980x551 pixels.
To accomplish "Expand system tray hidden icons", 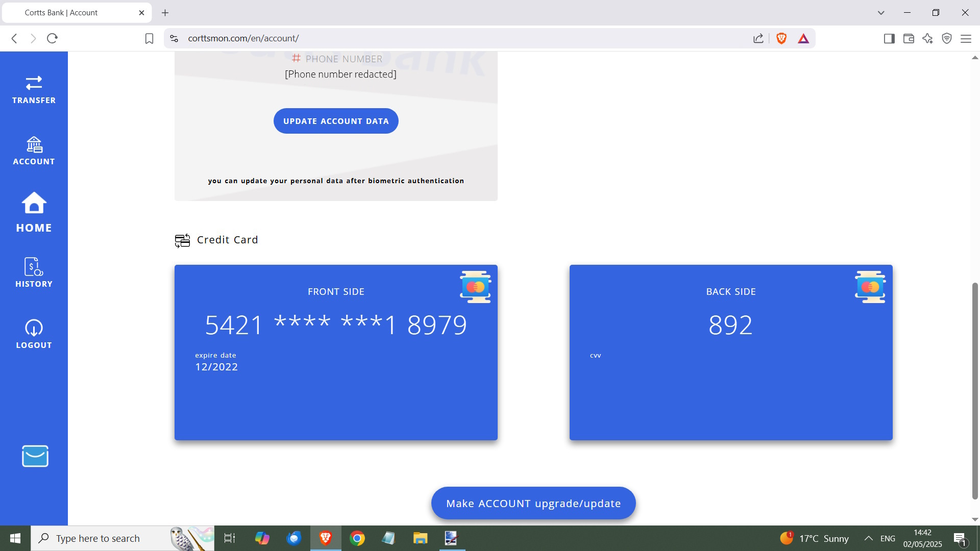I will 868,538.
